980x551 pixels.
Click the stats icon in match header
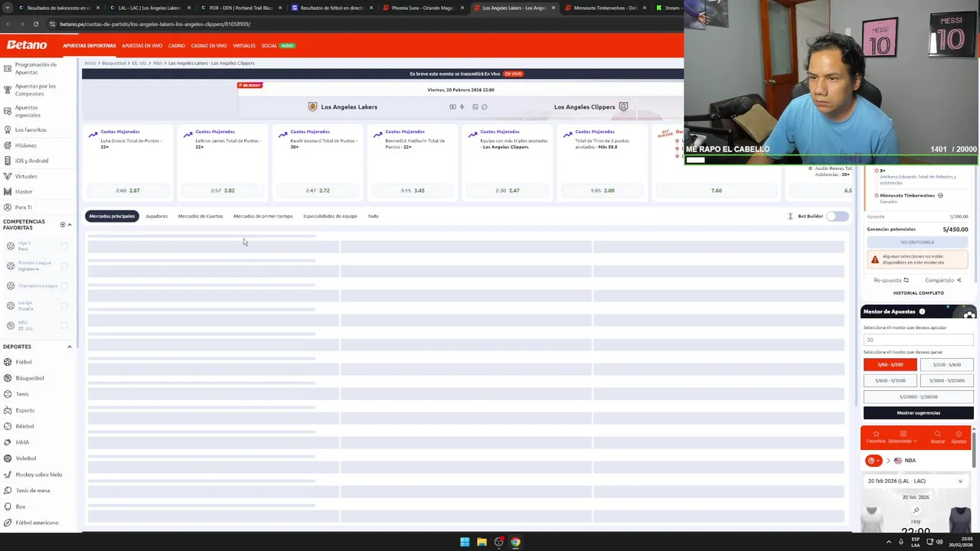[x=475, y=107]
